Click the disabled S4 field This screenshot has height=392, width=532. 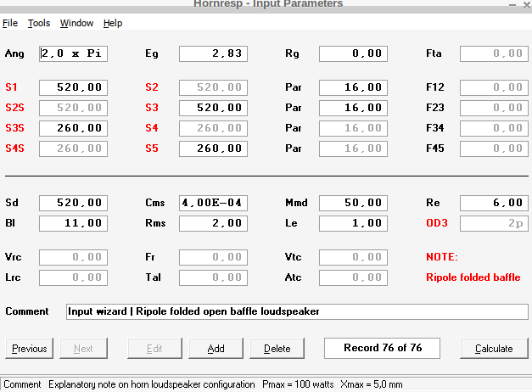(214, 128)
